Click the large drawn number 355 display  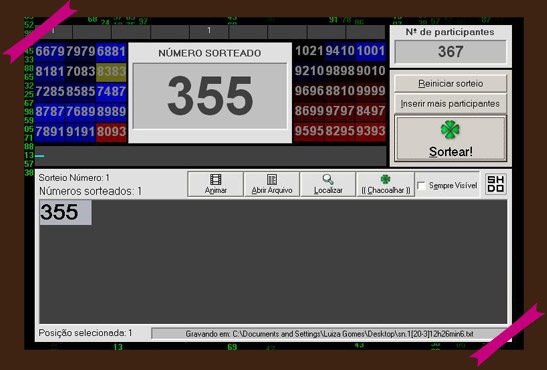(210, 96)
